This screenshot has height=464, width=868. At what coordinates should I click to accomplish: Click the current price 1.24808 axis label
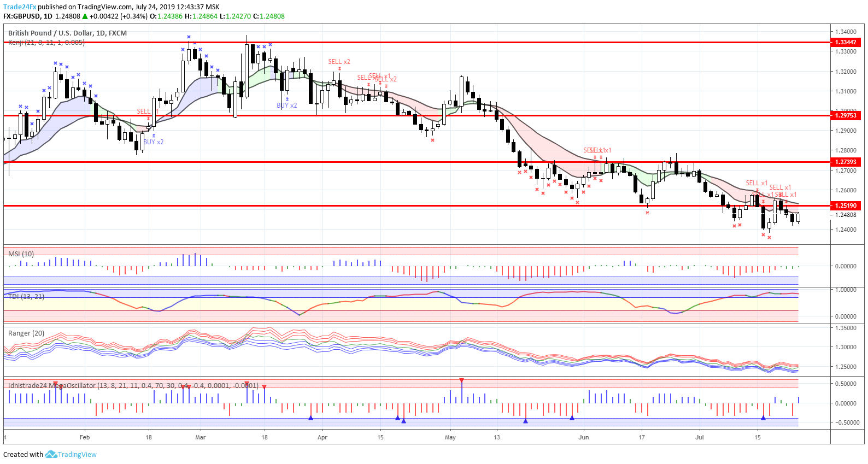[846, 215]
